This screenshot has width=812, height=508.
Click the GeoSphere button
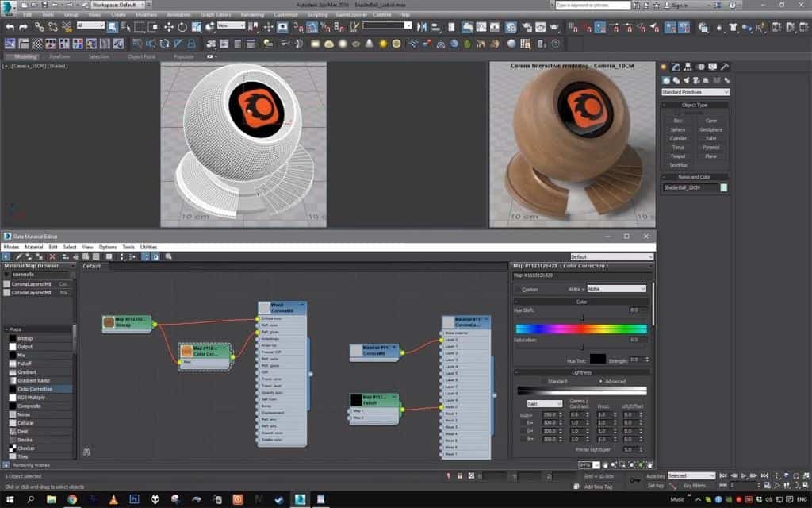pyautogui.click(x=711, y=129)
